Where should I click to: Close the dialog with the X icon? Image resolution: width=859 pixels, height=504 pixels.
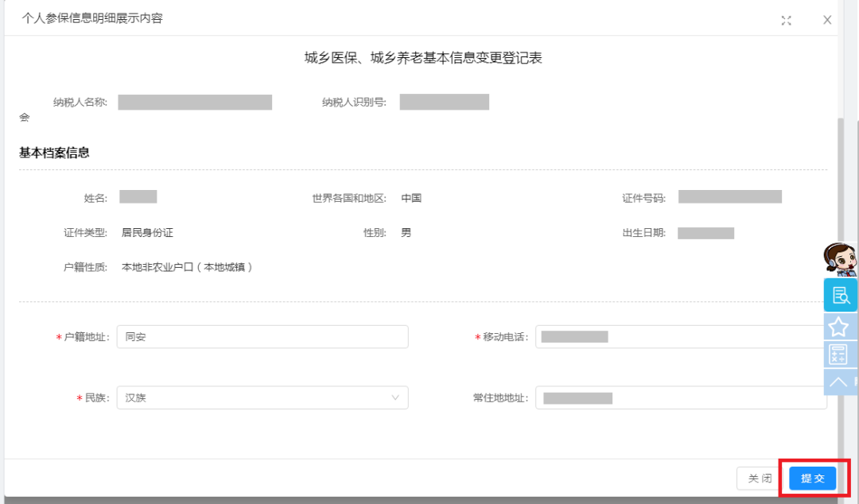pyautogui.click(x=827, y=20)
